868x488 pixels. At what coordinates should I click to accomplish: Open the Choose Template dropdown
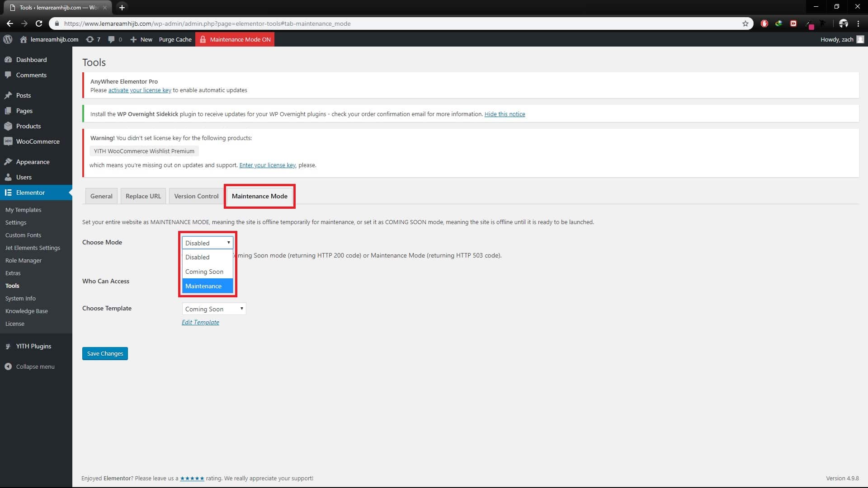(214, 309)
